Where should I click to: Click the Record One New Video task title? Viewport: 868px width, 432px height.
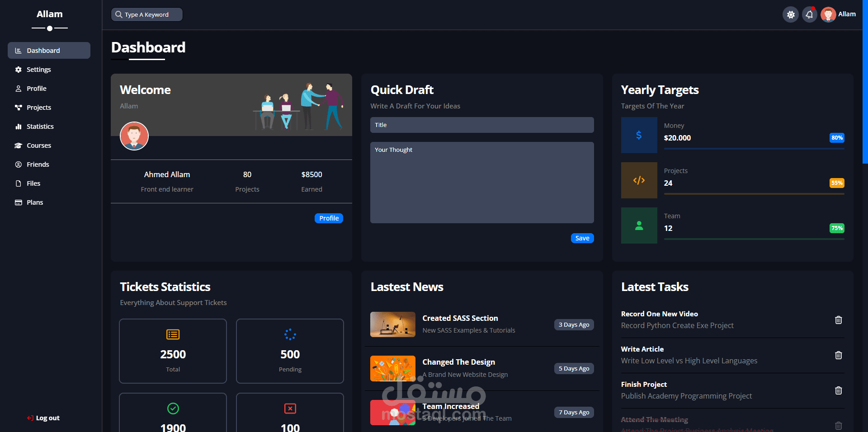660,314
